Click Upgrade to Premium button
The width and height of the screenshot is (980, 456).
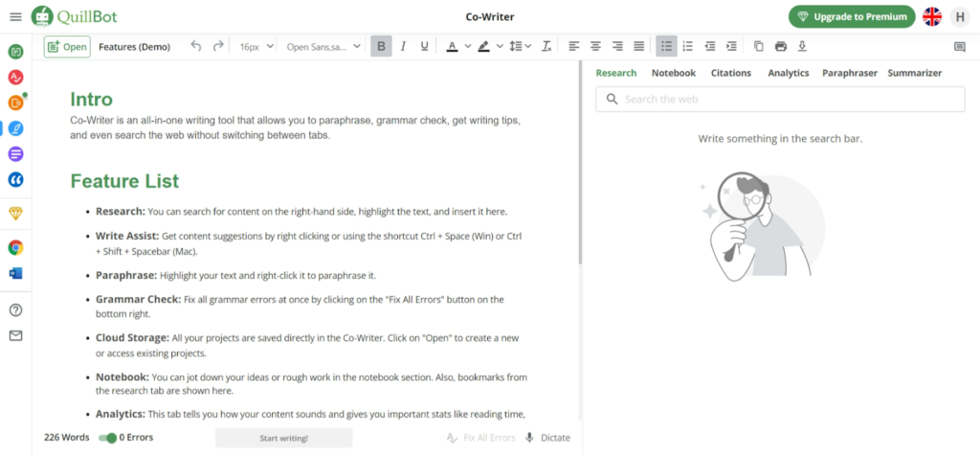click(852, 17)
